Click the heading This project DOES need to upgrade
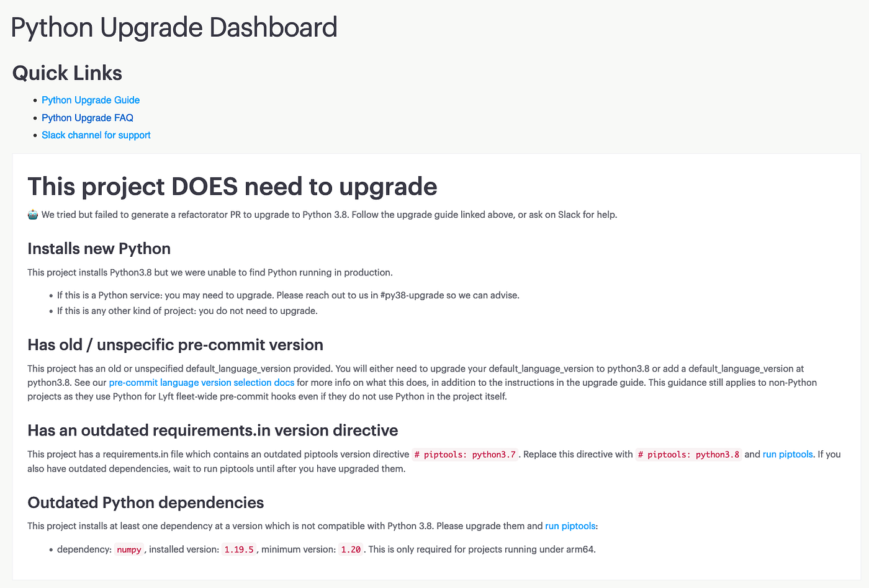Image resolution: width=869 pixels, height=588 pixels. (x=232, y=186)
